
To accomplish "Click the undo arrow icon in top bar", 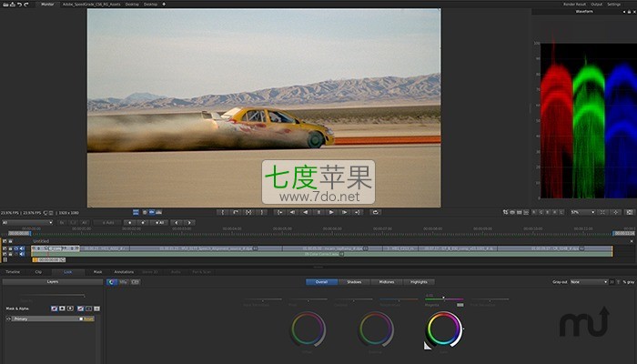I will (19, 4).
